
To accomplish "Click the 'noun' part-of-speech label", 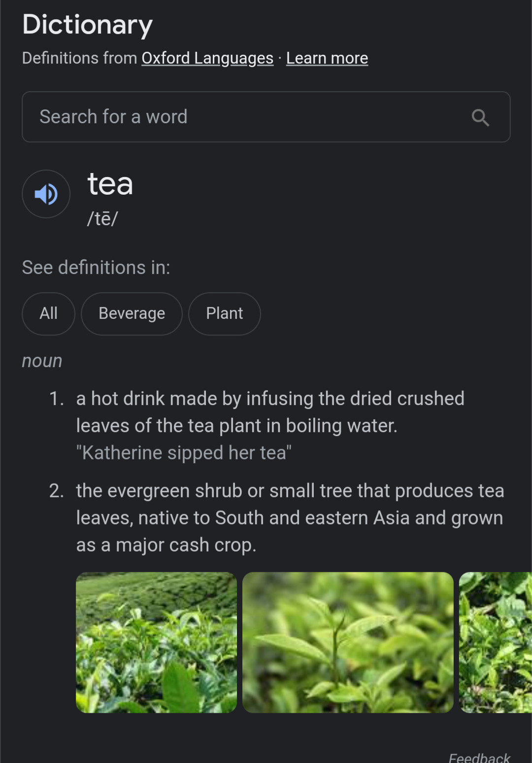I will click(42, 361).
